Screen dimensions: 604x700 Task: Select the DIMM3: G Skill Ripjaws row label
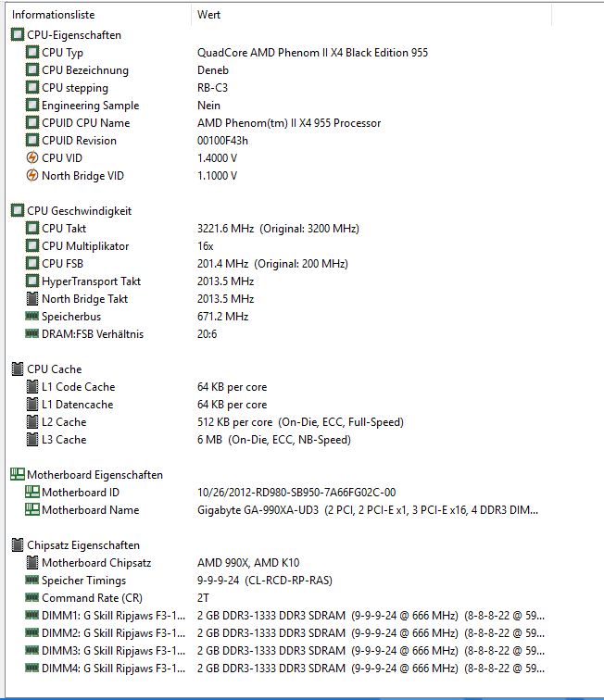click(113, 650)
